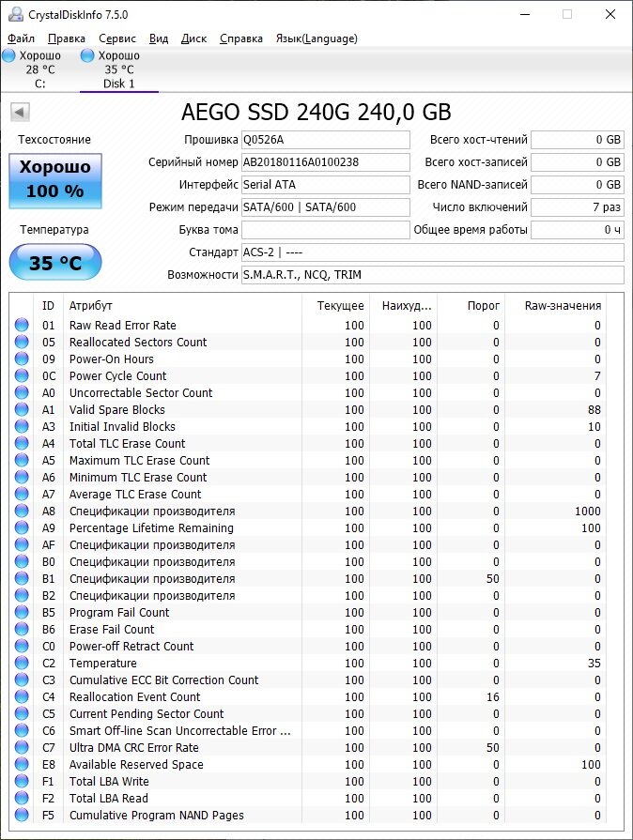Image resolution: width=633 pixels, height=840 pixels.
Task: Click raw value 1000 in row A8
Action: tap(587, 512)
